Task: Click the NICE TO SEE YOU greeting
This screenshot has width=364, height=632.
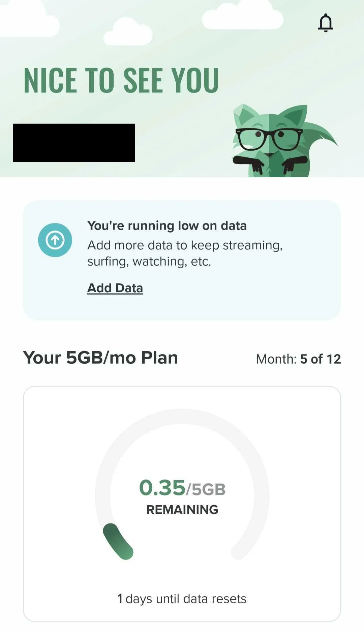Action: pyautogui.click(x=121, y=80)
